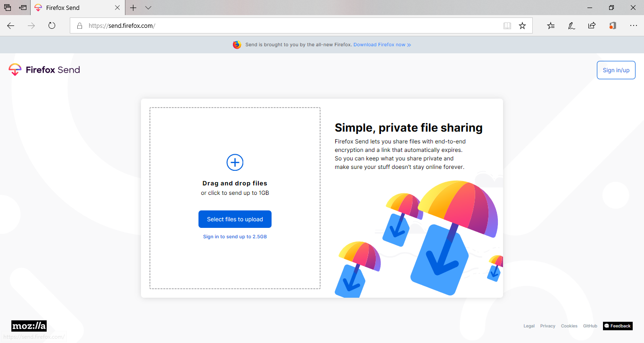
Task: Expand the tab previews chevron
Action: [149, 8]
